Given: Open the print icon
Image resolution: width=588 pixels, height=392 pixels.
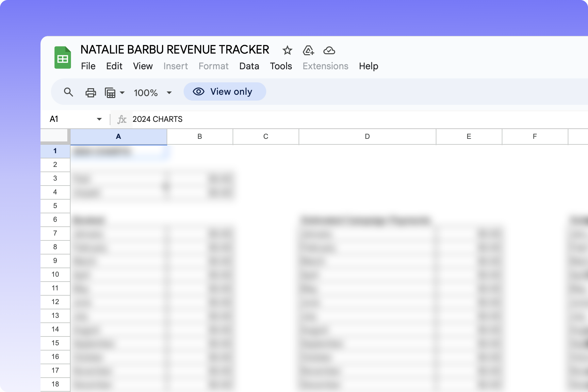Looking at the screenshot, I should 90,92.
